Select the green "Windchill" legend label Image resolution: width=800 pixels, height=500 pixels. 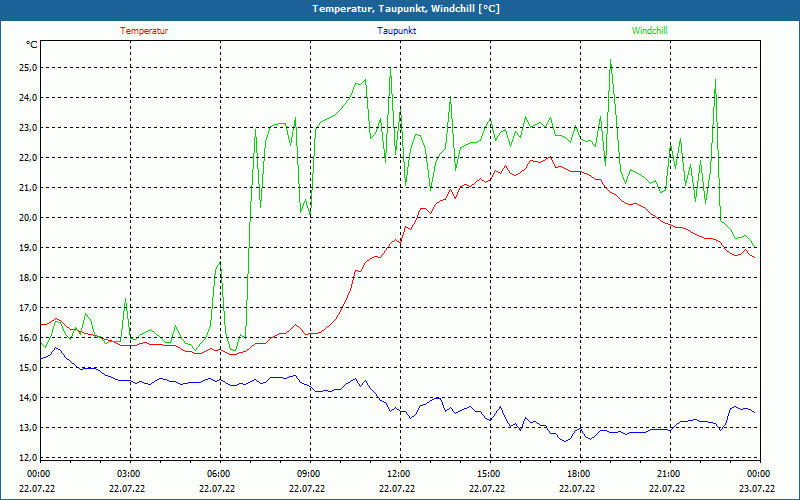649,31
